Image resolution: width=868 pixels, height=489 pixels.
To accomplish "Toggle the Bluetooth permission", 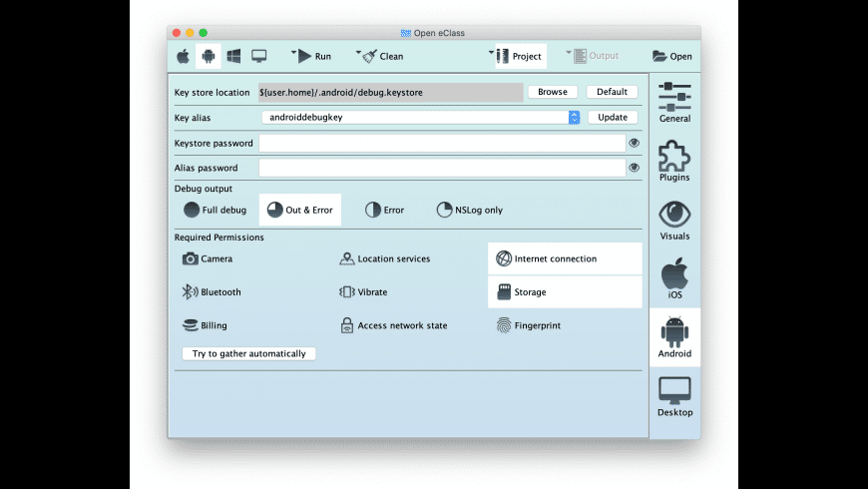I will click(x=212, y=291).
